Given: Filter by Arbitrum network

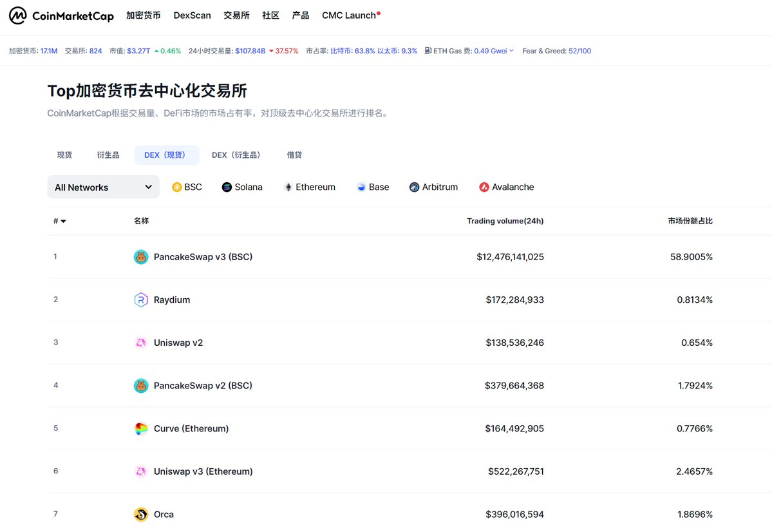Looking at the screenshot, I should point(434,187).
